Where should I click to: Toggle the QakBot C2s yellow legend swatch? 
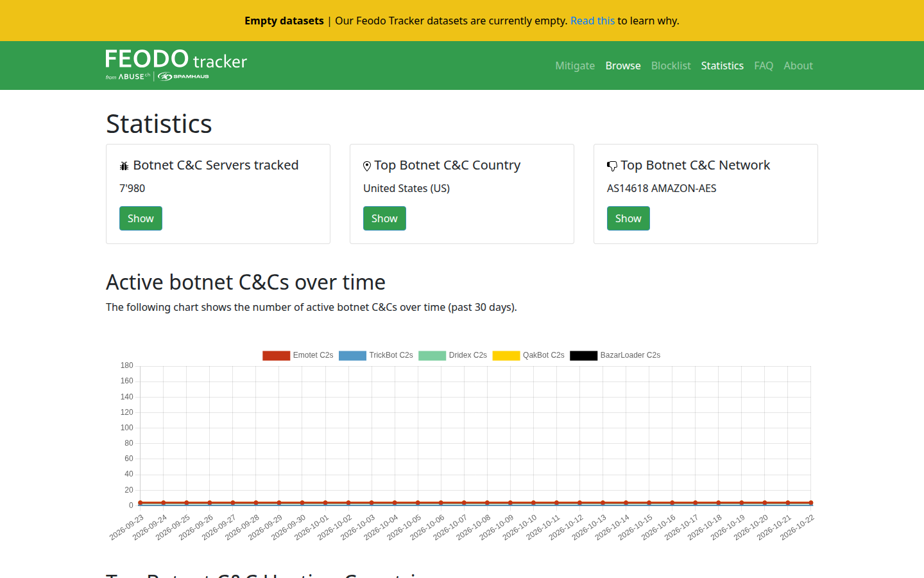[x=506, y=355]
